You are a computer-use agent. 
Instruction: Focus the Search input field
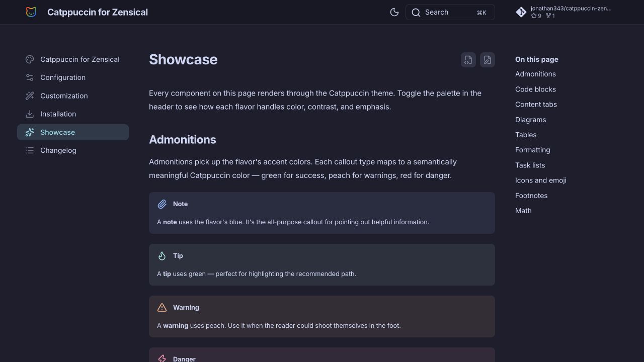click(x=450, y=12)
